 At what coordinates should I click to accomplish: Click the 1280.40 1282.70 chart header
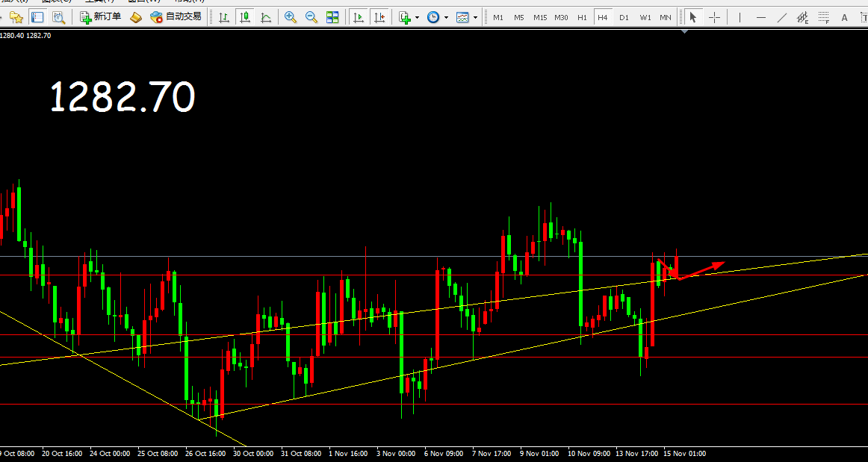25,35
